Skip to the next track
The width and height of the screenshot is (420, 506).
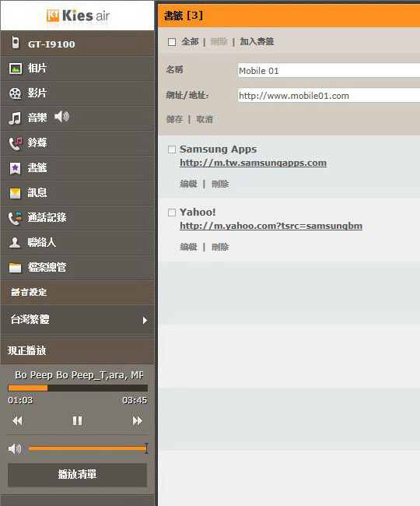coord(138,421)
